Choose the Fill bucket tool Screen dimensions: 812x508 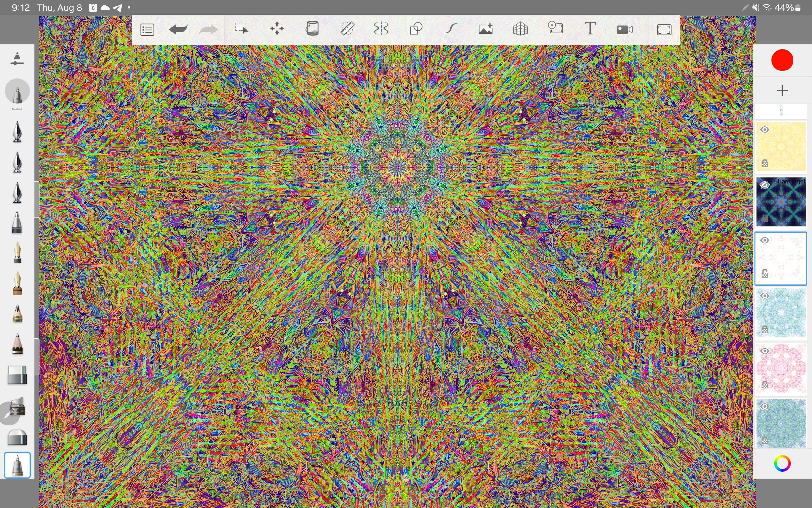(x=312, y=29)
